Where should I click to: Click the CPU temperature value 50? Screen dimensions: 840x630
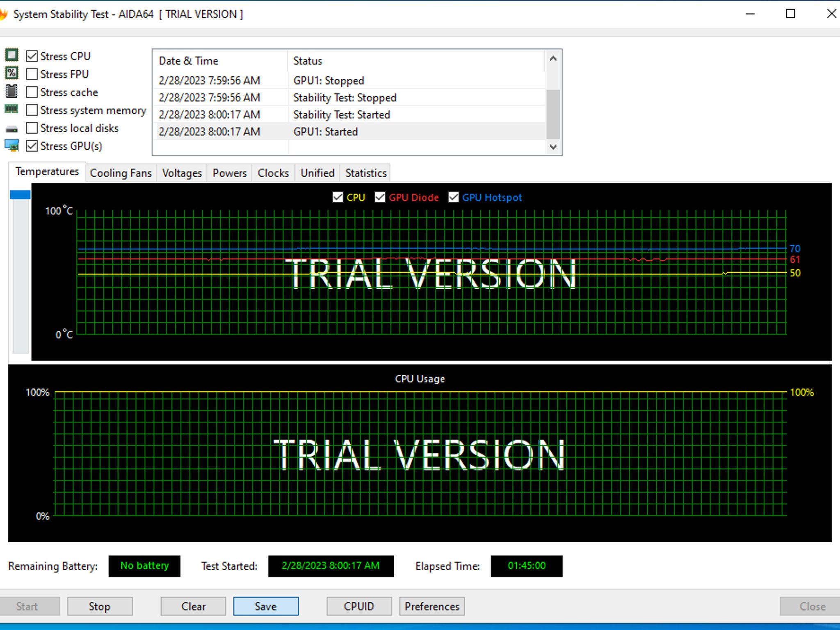coord(795,273)
